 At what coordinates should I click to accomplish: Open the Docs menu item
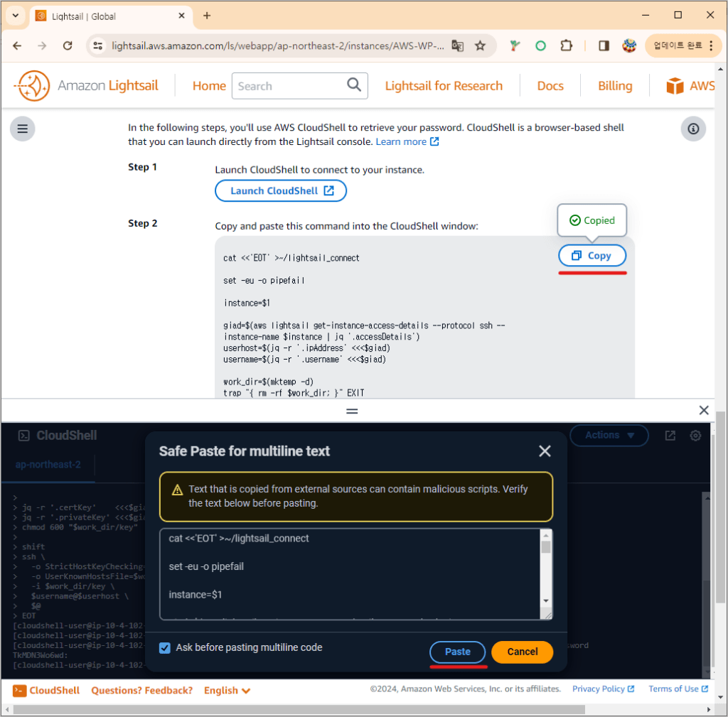coord(550,86)
